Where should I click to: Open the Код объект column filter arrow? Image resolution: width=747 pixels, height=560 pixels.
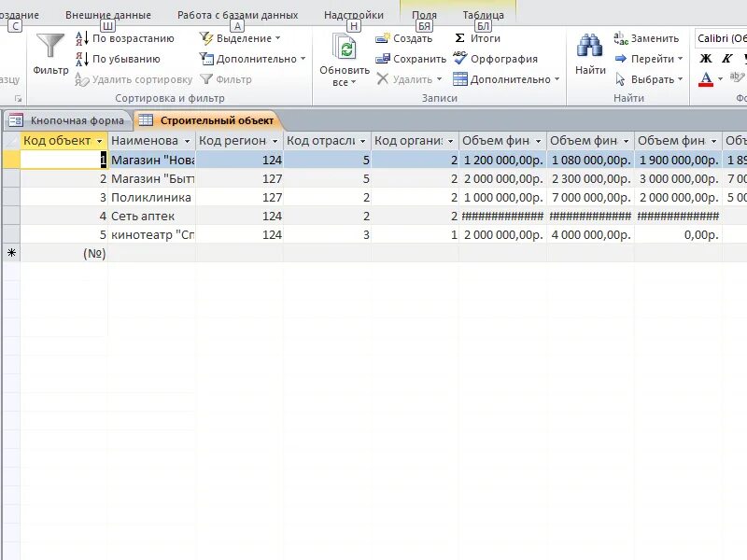(x=99, y=141)
